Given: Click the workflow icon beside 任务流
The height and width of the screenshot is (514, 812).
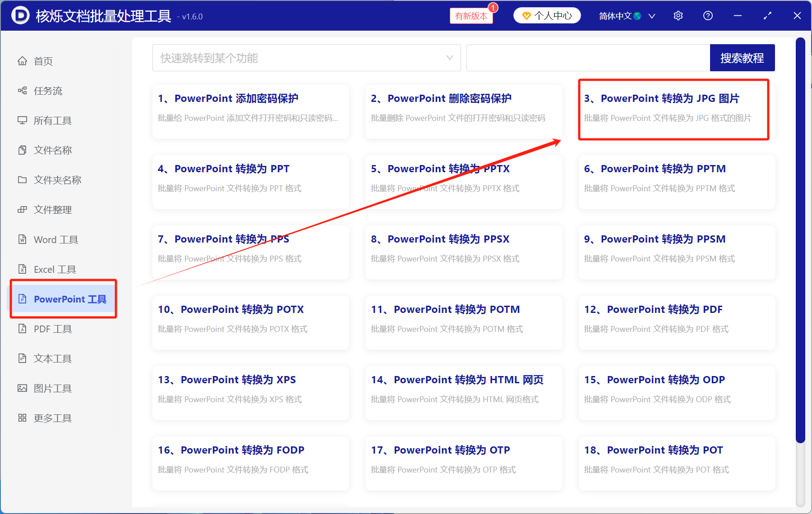Looking at the screenshot, I should click(22, 91).
